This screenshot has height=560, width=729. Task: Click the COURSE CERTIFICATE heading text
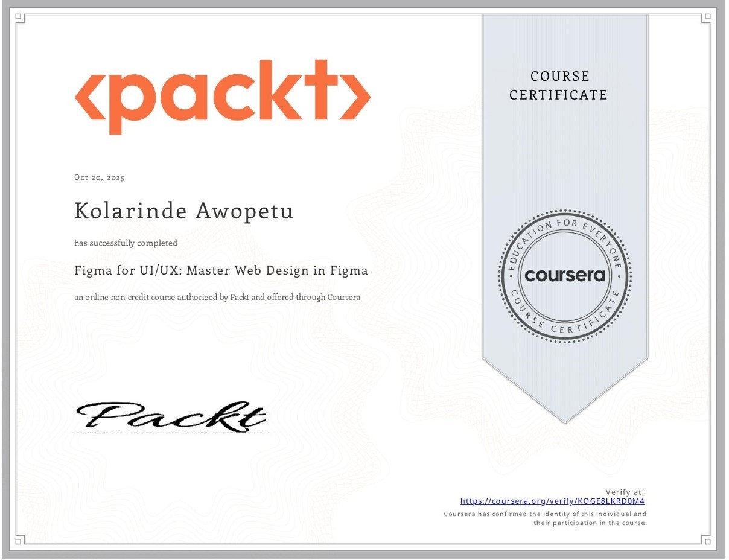coord(559,86)
